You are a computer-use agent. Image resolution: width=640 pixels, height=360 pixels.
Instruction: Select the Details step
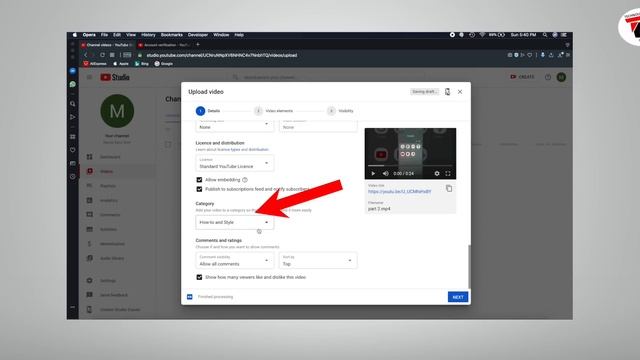[x=208, y=111]
